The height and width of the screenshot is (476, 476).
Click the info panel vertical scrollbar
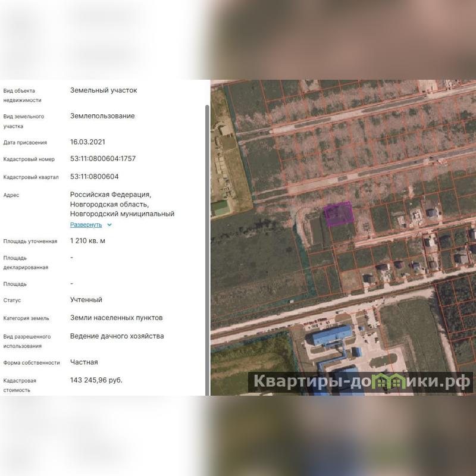coord(207,238)
